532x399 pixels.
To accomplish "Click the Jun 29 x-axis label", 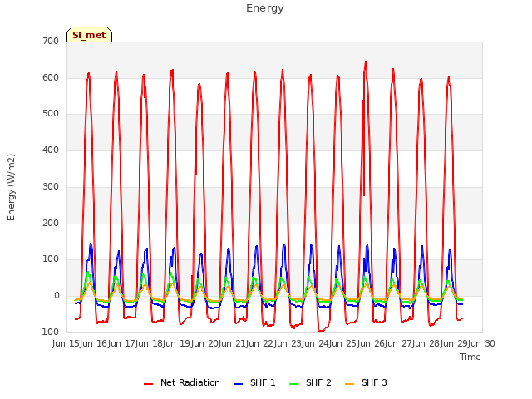I will (455, 343).
